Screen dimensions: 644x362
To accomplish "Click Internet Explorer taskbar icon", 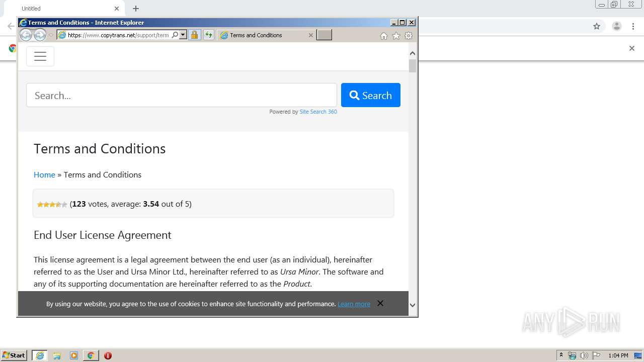I will [x=40, y=355].
